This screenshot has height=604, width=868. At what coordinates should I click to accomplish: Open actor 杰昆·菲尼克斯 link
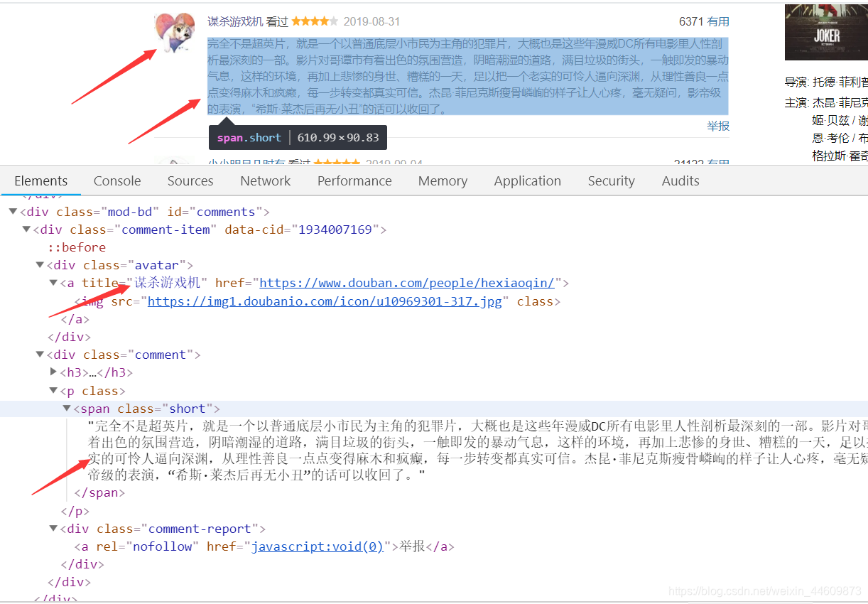tap(840, 102)
